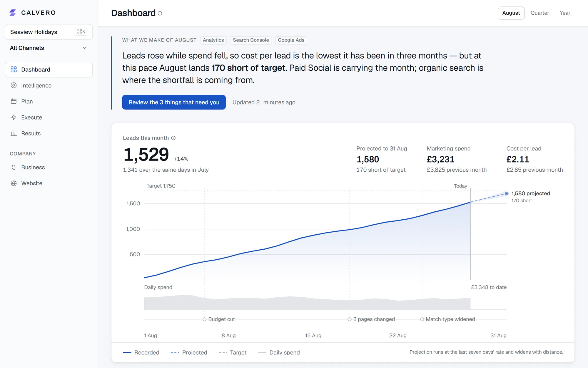The height and width of the screenshot is (368, 588).
Task: Open Website in the sidebar
Action: (49, 183)
